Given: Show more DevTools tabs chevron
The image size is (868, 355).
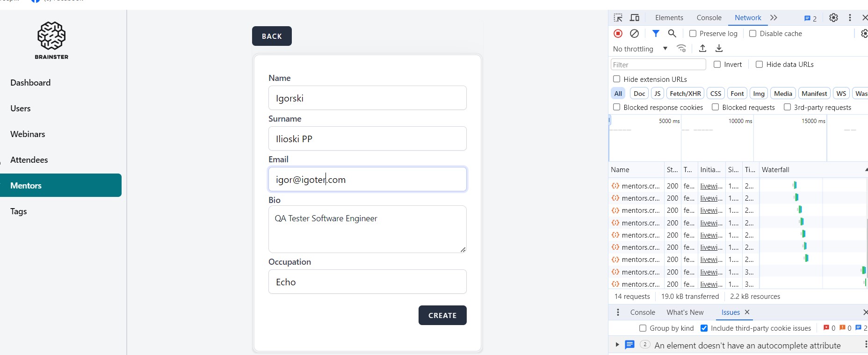Looking at the screenshot, I should coord(774,18).
